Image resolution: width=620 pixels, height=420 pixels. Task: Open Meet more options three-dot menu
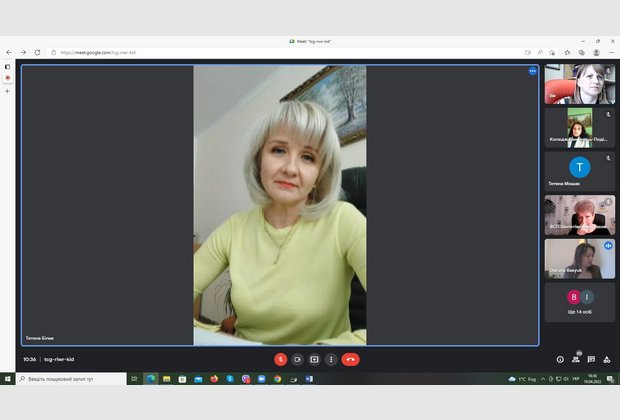[331, 359]
